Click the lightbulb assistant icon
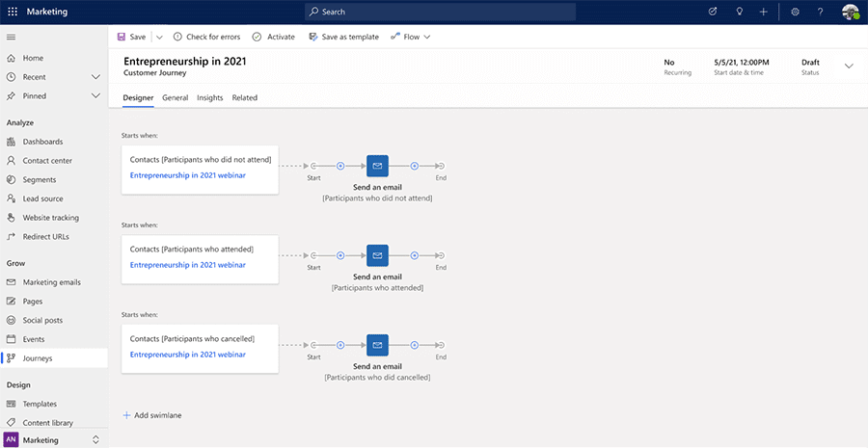The width and height of the screenshot is (868, 448). pyautogui.click(x=738, y=12)
